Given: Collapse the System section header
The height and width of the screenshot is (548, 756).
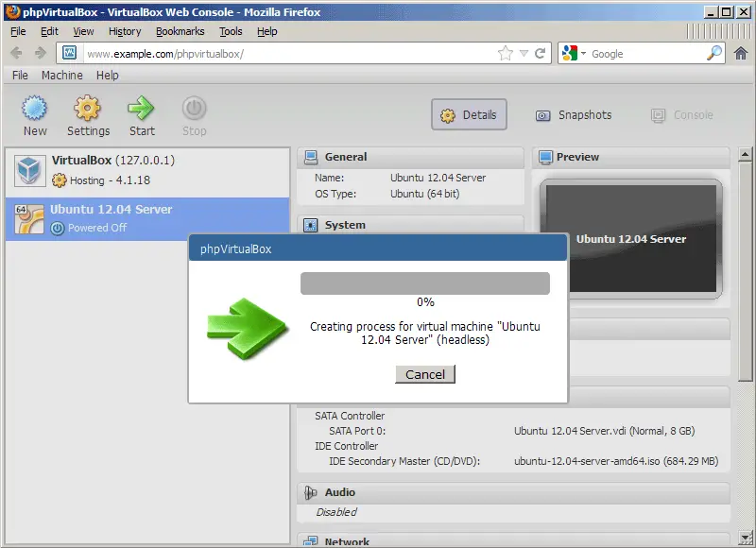Looking at the screenshot, I should (410, 225).
